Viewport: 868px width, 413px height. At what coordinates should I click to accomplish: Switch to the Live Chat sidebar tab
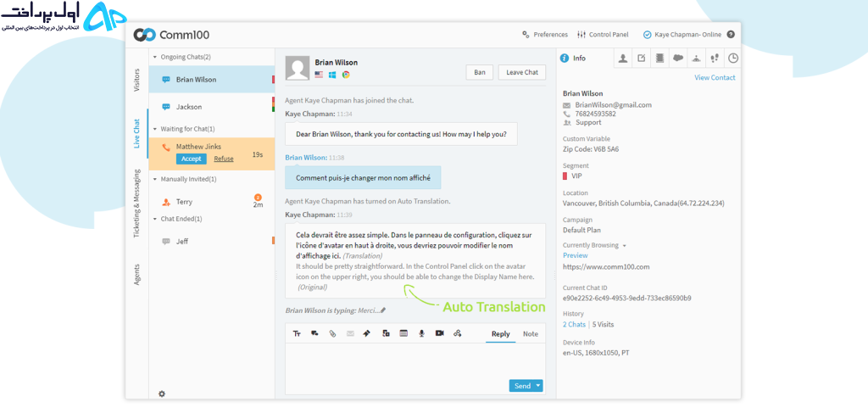point(136,133)
